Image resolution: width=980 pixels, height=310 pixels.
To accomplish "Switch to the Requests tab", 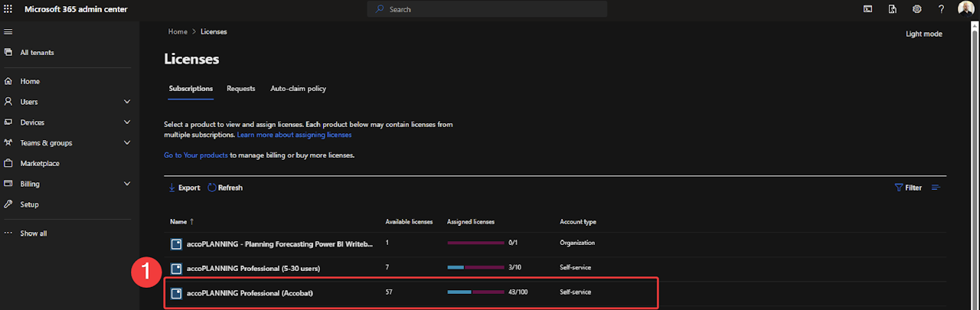I will coord(240,89).
